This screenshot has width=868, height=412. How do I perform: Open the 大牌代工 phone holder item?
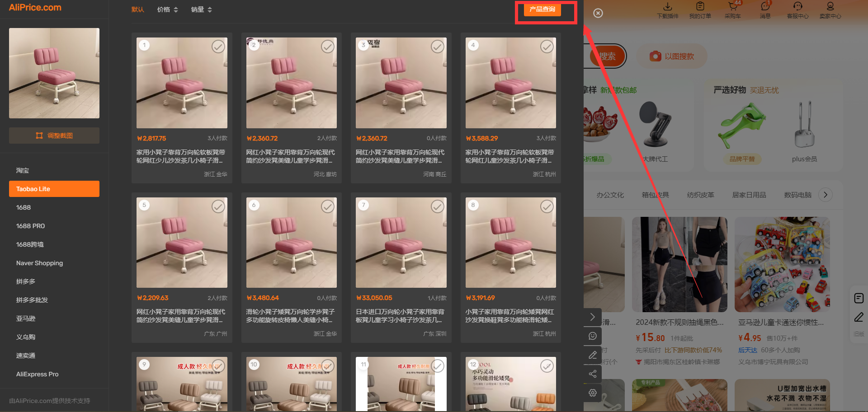[x=655, y=131]
